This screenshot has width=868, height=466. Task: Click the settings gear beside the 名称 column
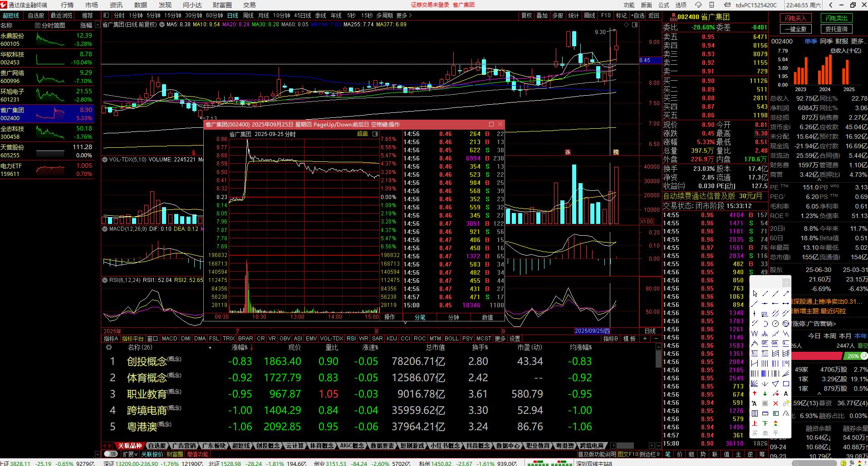click(x=109, y=348)
